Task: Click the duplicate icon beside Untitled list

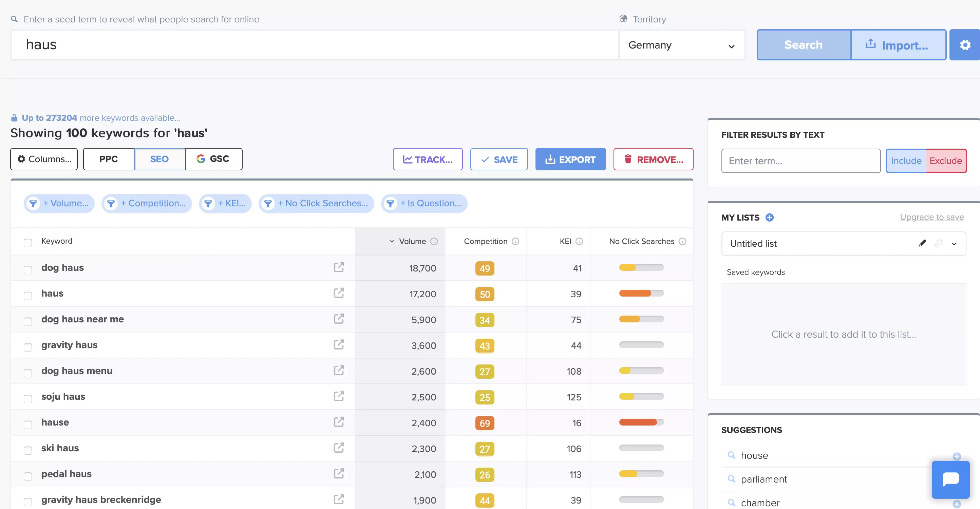Action: pos(939,243)
